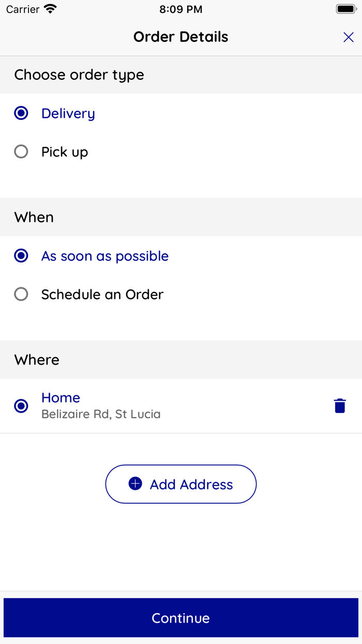This screenshot has width=362, height=644.
Task: Click the Pick up text label
Action: [65, 152]
